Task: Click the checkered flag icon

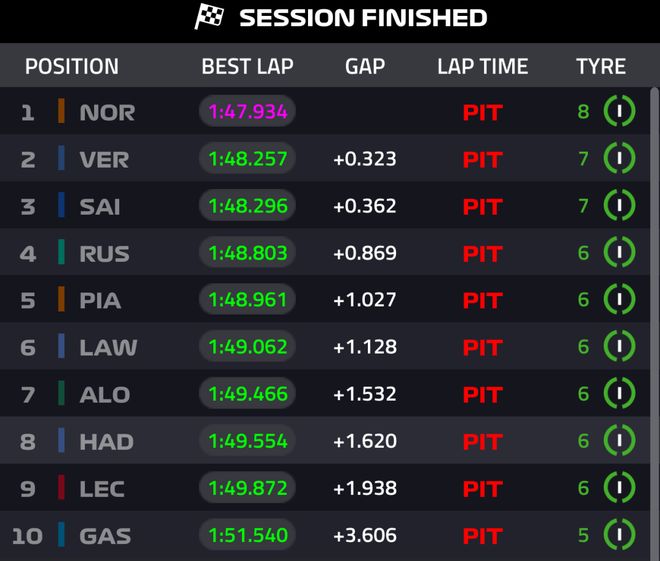Action: point(208,18)
